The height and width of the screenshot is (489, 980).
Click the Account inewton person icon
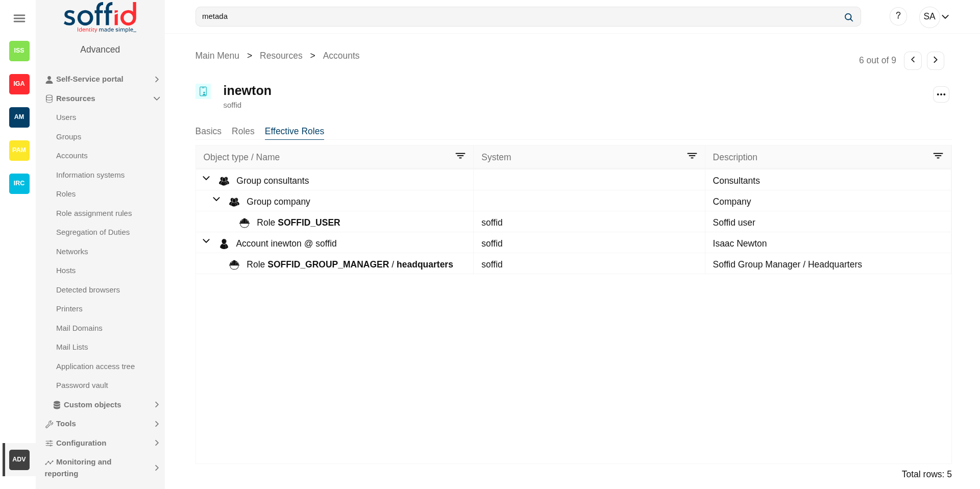pyautogui.click(x=224, y=244)
